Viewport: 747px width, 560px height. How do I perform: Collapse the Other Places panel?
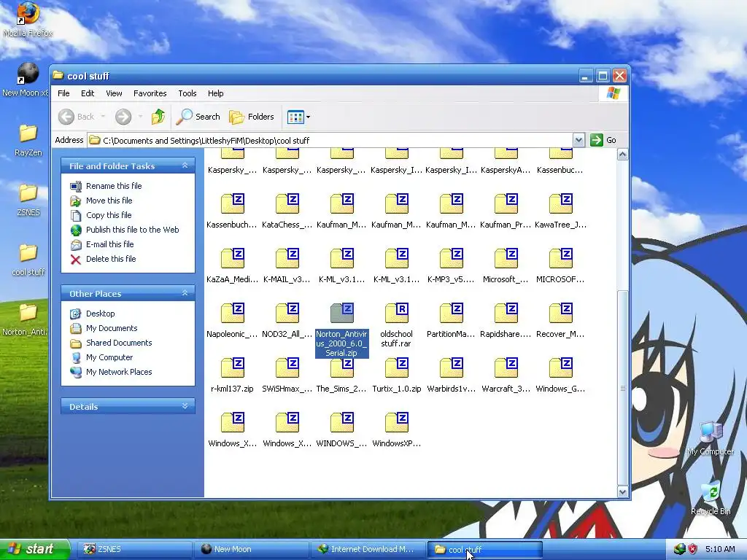pyautogui.click(x=185, y=293)
